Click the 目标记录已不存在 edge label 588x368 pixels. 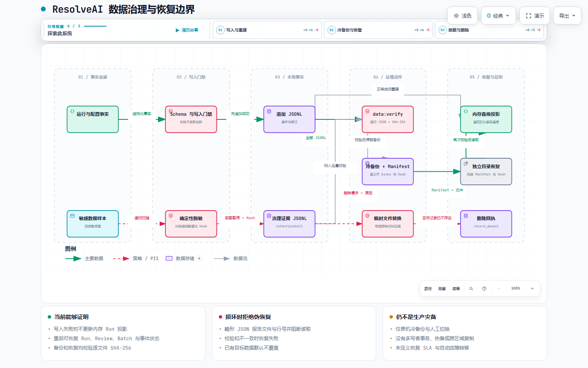coord(437,218)
